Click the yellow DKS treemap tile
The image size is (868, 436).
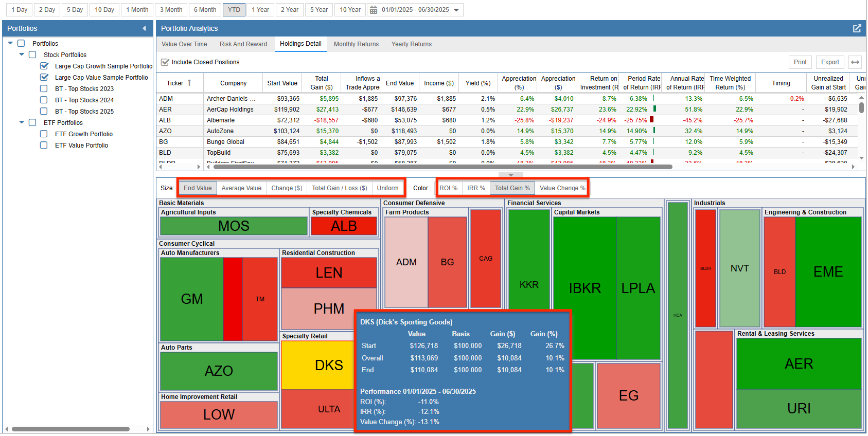click(317, 365)
